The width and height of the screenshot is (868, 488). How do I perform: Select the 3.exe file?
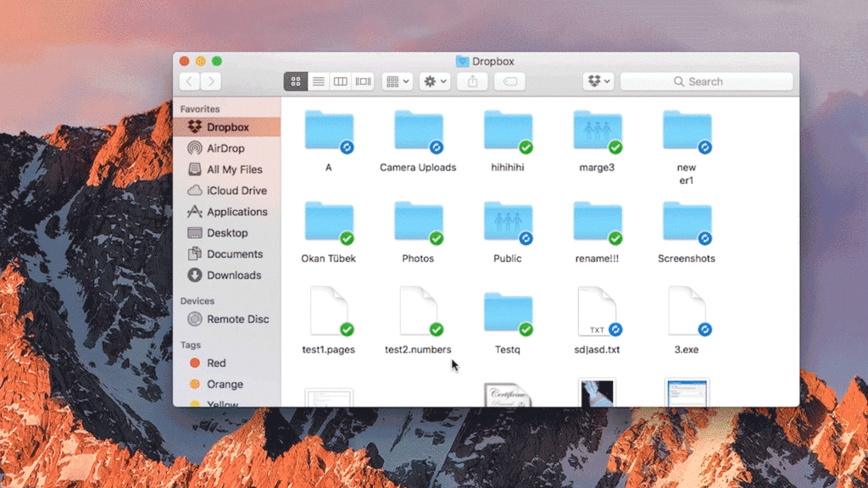tap(687, 312)
